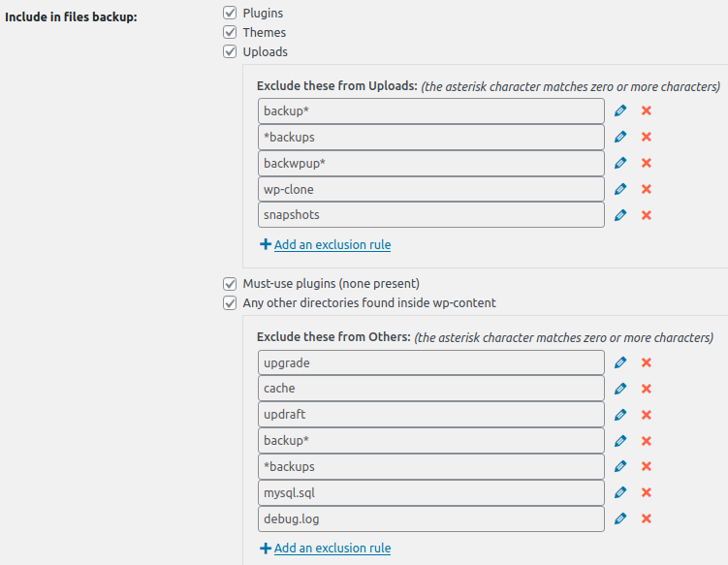Edit the debug.log exclusion rule
This screenshot has width=728, height=565.
pos(620,518)
